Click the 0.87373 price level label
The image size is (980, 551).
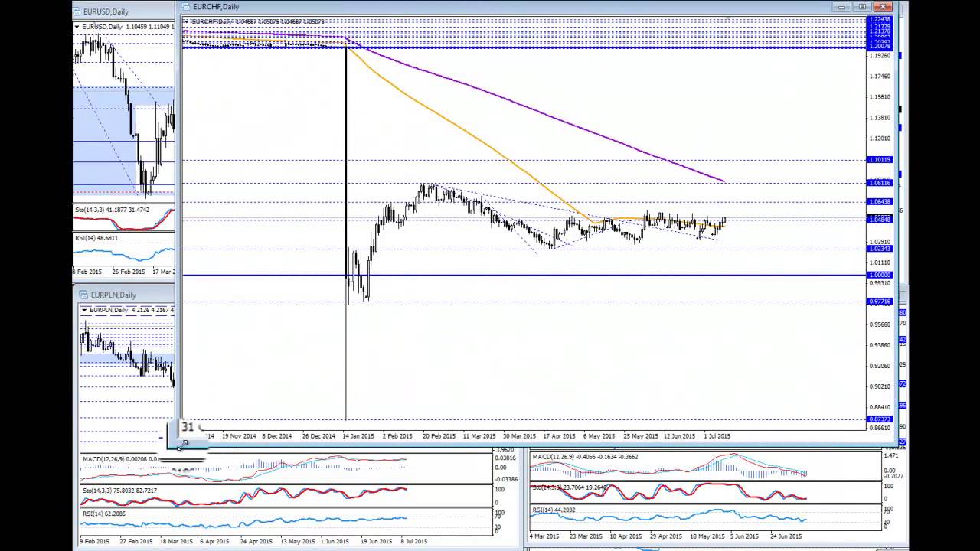tap(880, 419)
